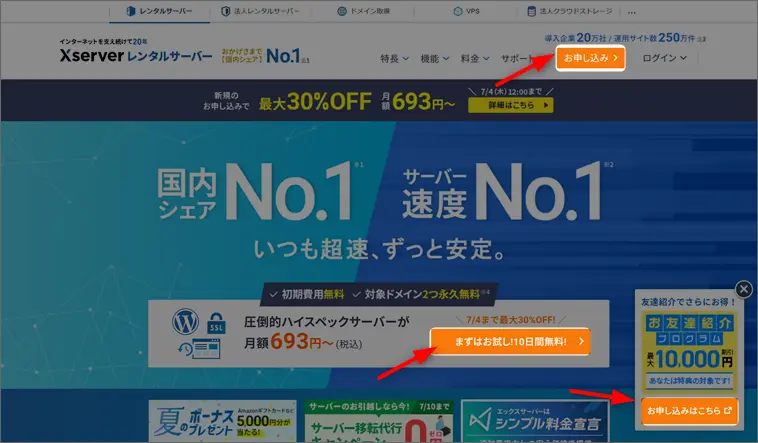Click お申し込みはこちら in referral popup
The image size is (758, 443).
[689, 410]
